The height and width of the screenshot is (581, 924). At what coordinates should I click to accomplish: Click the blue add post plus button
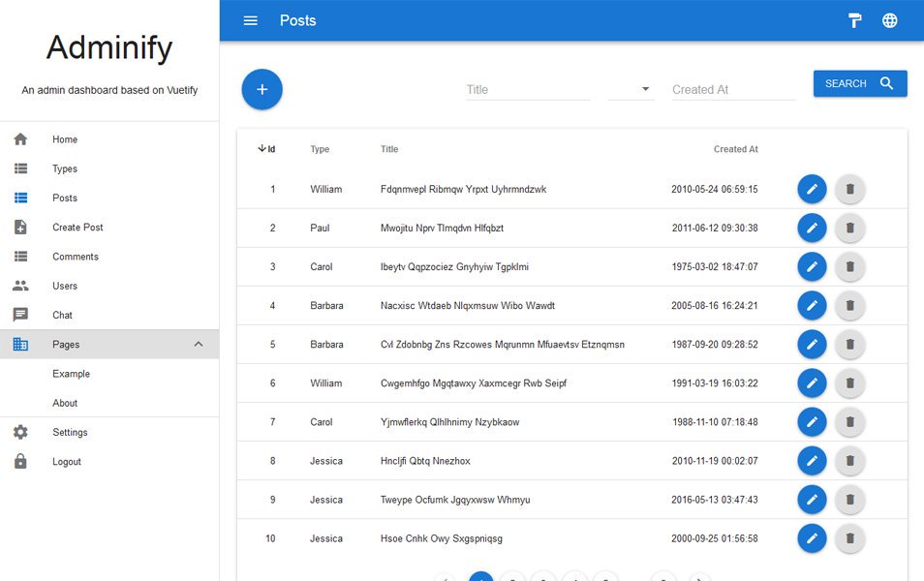pyautogui.click(x=262, y=89)
